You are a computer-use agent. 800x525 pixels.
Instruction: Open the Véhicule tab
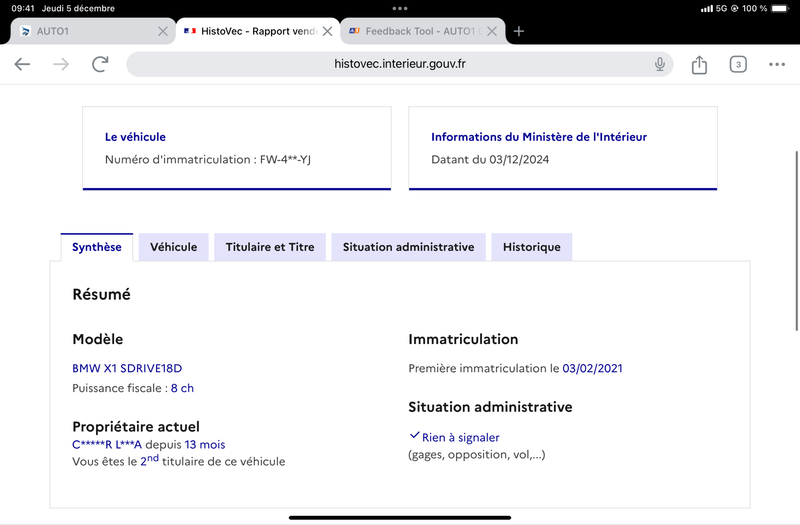(173, 247)
